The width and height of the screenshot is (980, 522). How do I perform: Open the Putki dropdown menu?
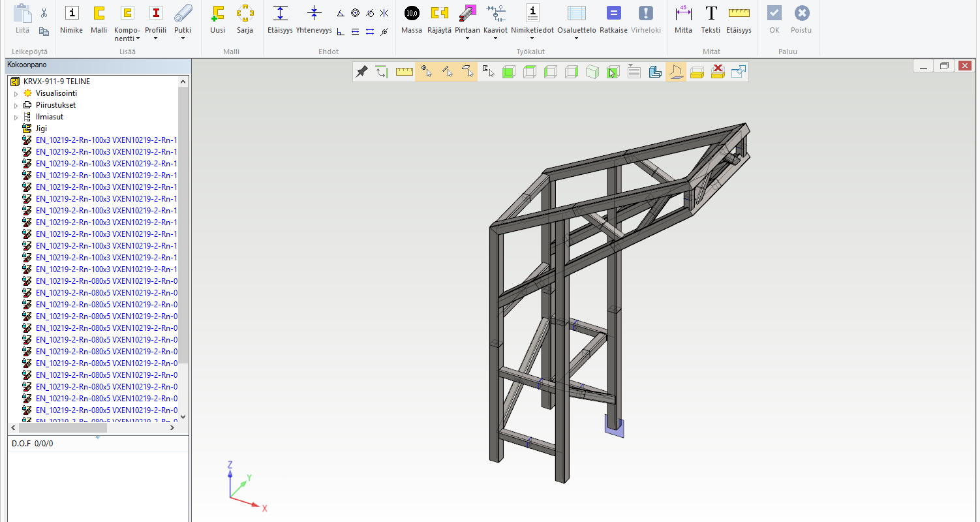(x=183, y=38)
